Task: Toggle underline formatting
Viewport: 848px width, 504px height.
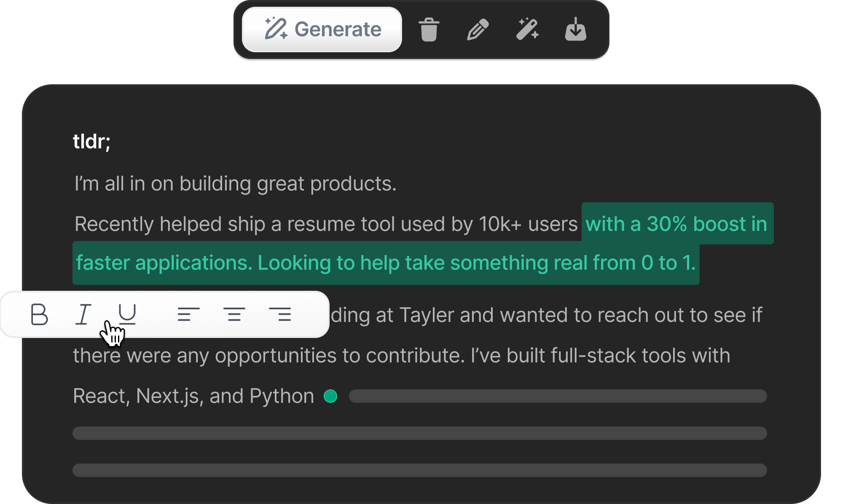Action: click(x=127, y=314)
